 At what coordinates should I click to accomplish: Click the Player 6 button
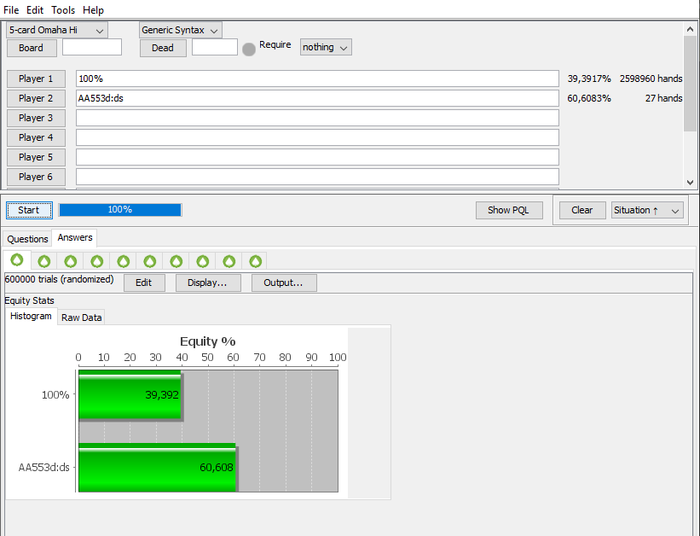36,177
